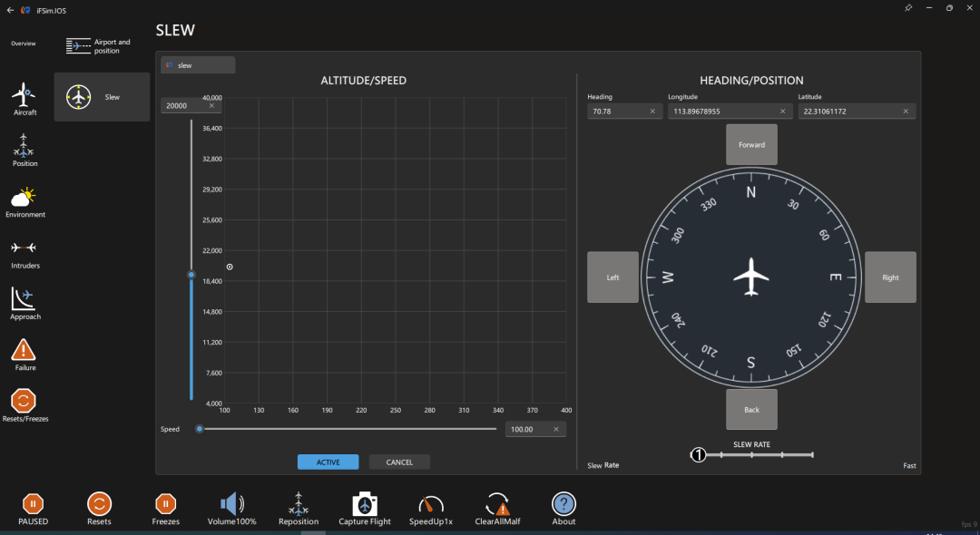The width and height of the screenshot is (980, 535).
Task: Select the Airport and position menu item
Action: (x=102, y=46)
